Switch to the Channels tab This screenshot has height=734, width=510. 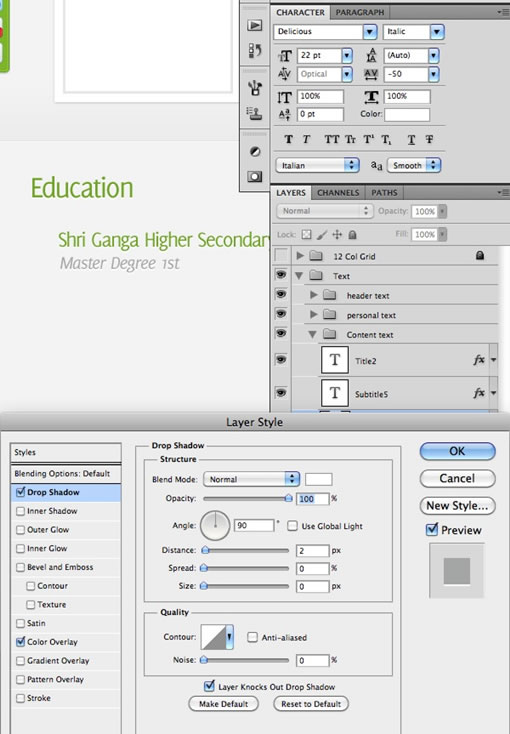pos(338,192)
